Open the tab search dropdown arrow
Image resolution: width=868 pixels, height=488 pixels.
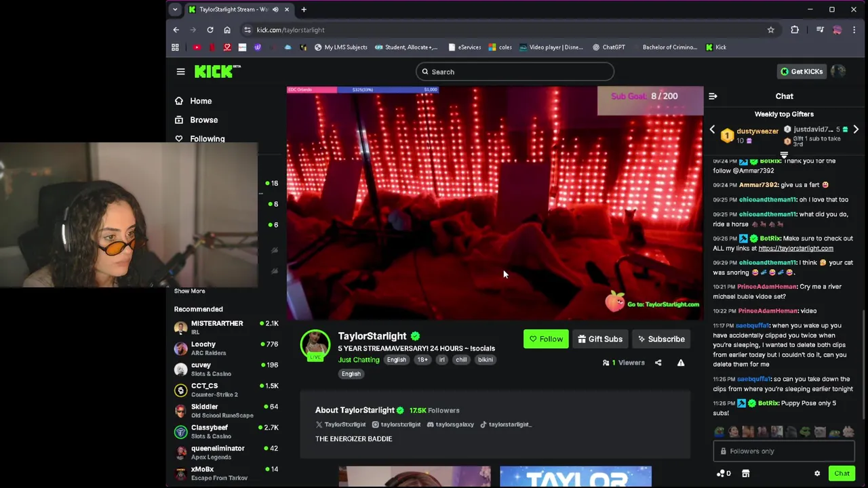click(175, 9)
